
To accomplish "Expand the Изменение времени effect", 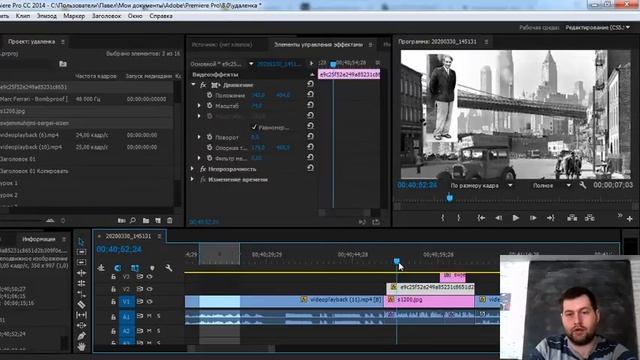I will pos(192,179).
